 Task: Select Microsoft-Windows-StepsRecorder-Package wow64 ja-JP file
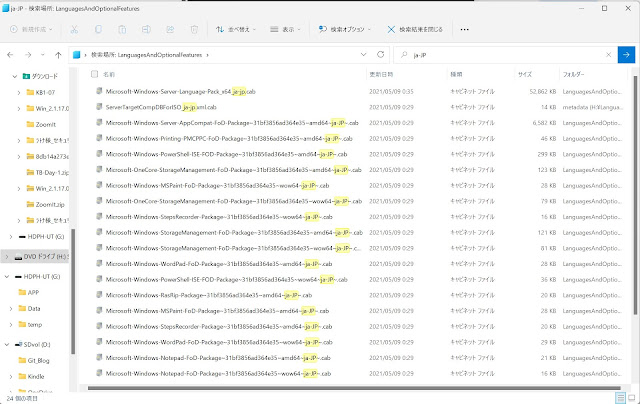tap(219, 217)
